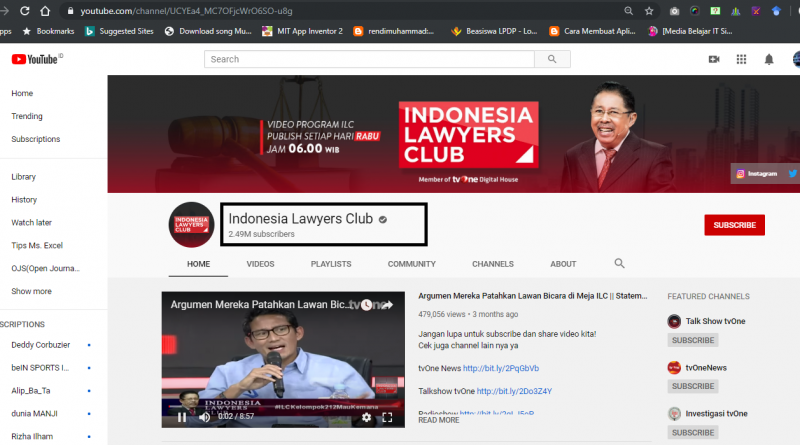Enter fullscreen on the video player

387,417
